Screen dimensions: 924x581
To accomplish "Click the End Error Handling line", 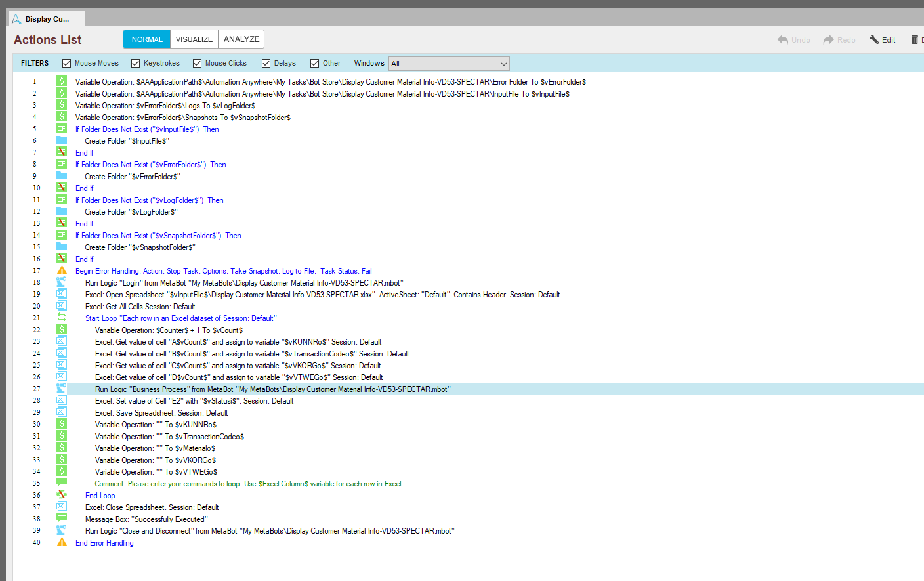I will [x=104, y=543].
